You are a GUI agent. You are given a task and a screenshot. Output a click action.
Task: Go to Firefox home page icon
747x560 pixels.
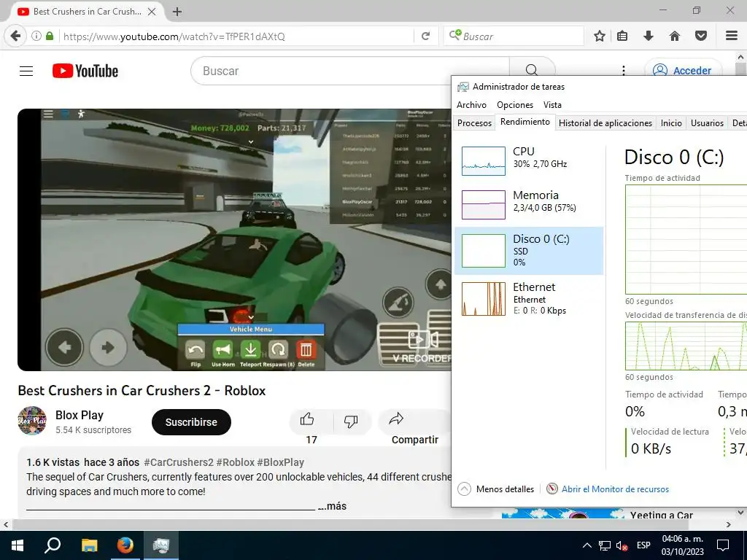(675, 36)
